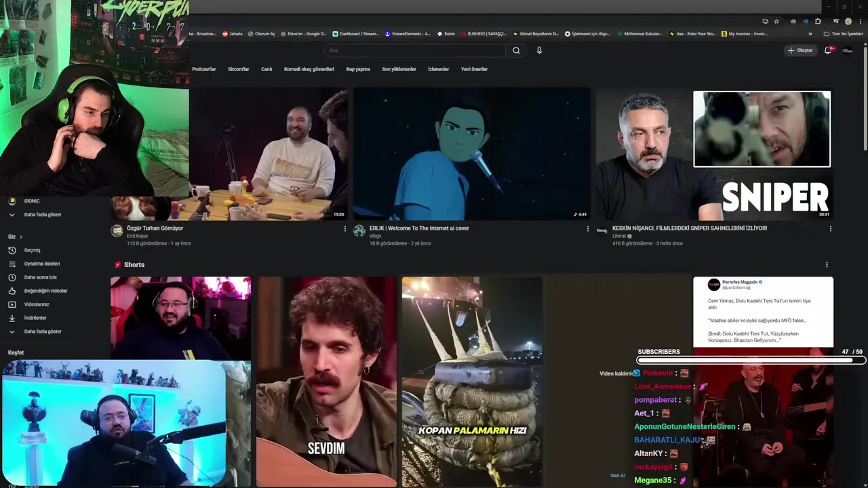Bookmark this page with the star icon
The height and width of the screenshot is (488, 868).
click(x=776, y=21)
